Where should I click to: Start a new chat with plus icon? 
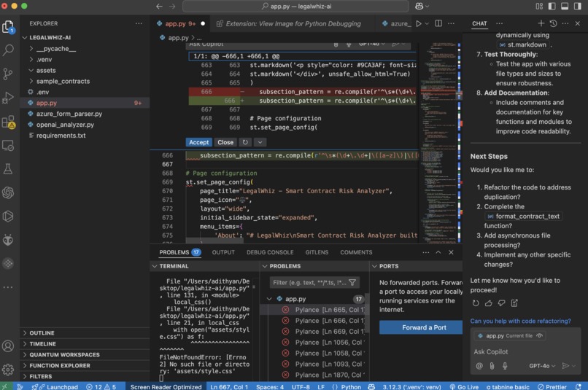pyautogui.click(x=541, y=23)
